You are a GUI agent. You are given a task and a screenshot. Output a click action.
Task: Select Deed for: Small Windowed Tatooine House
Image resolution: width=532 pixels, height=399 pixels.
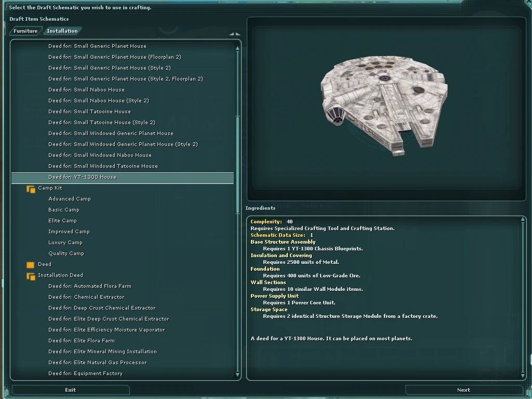tap(103, 166)
